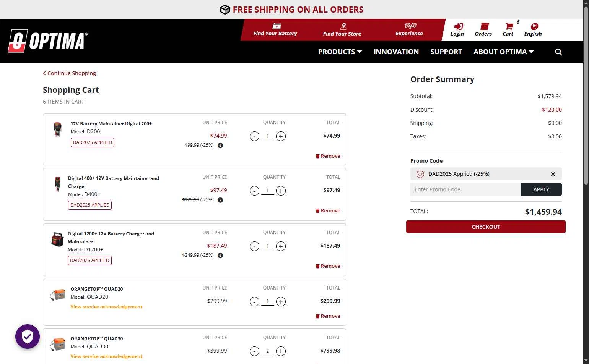Decrease quantity of Digital 1200+
The image size is (589, 364).
(254, 246)
